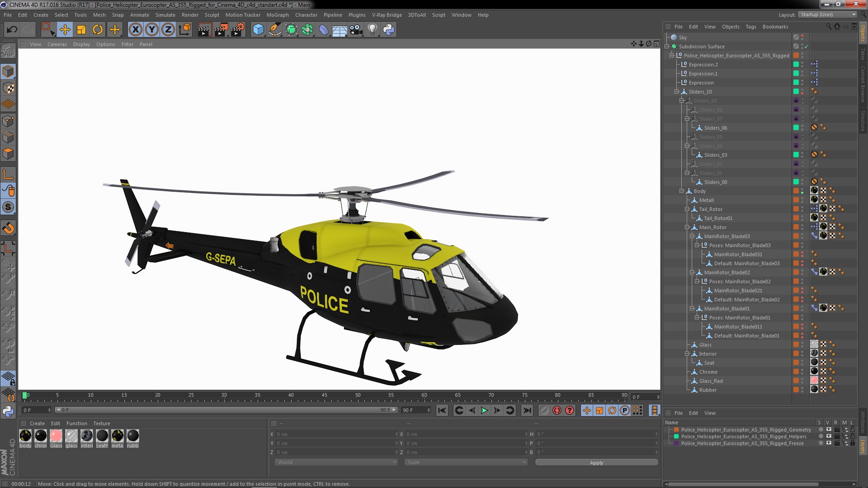
Task: Toggle the Y-axis lock button
Action: point(152,30)
